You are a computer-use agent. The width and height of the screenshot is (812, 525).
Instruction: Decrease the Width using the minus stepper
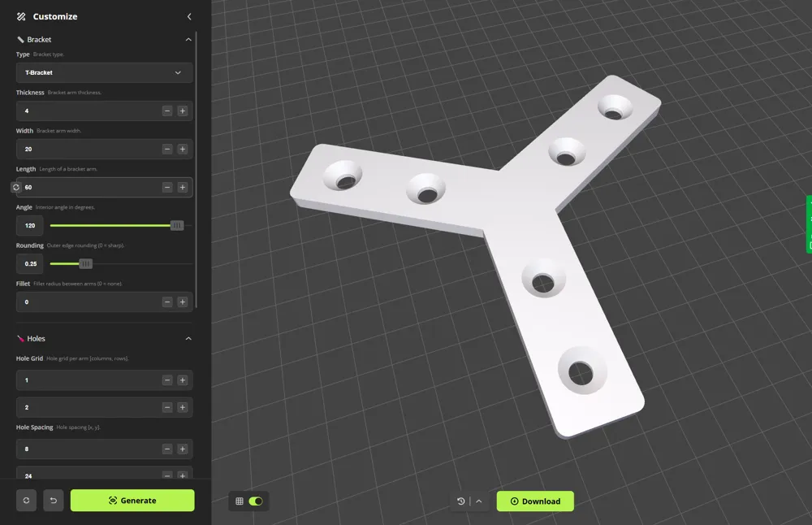167,149
